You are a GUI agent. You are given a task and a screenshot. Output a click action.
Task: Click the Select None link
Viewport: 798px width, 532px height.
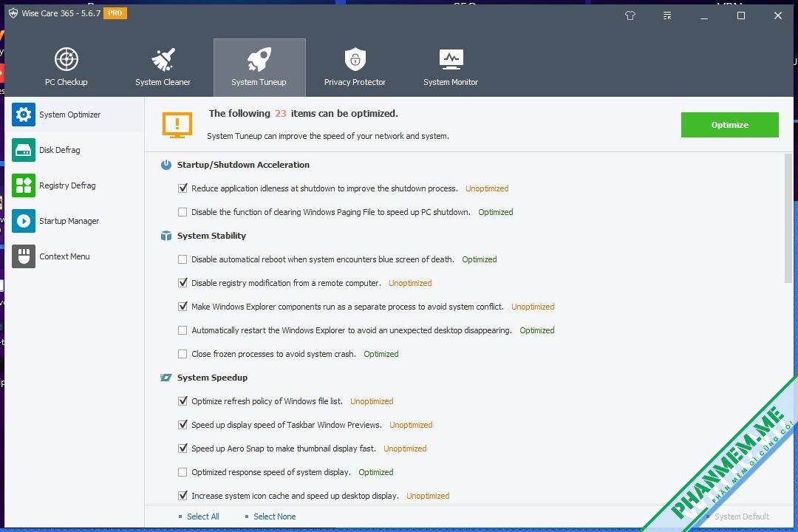click(274, 516)
